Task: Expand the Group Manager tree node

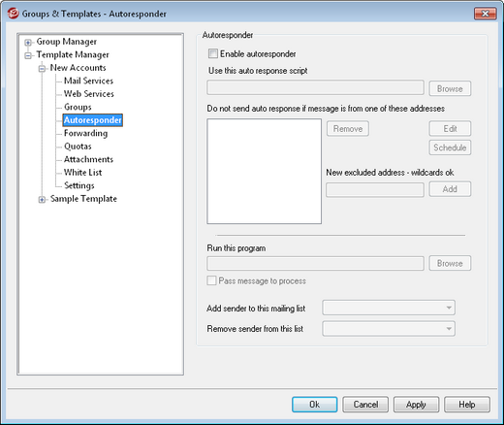Action: coord(28,43)
